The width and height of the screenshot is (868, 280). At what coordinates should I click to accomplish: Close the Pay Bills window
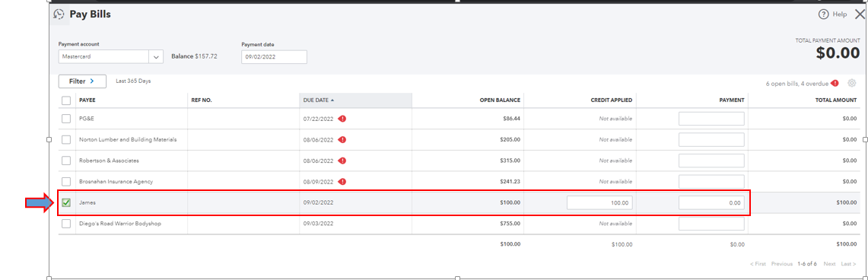860,14
